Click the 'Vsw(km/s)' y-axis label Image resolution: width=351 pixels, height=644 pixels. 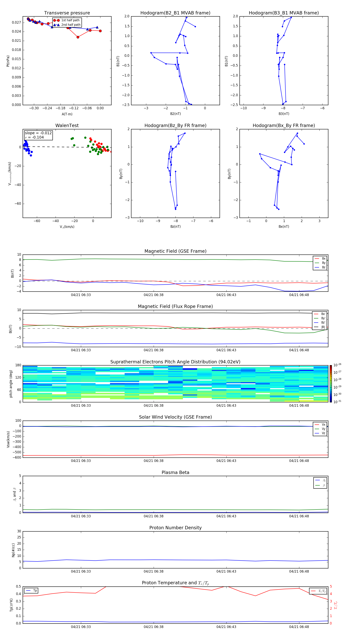click(8, 439)
